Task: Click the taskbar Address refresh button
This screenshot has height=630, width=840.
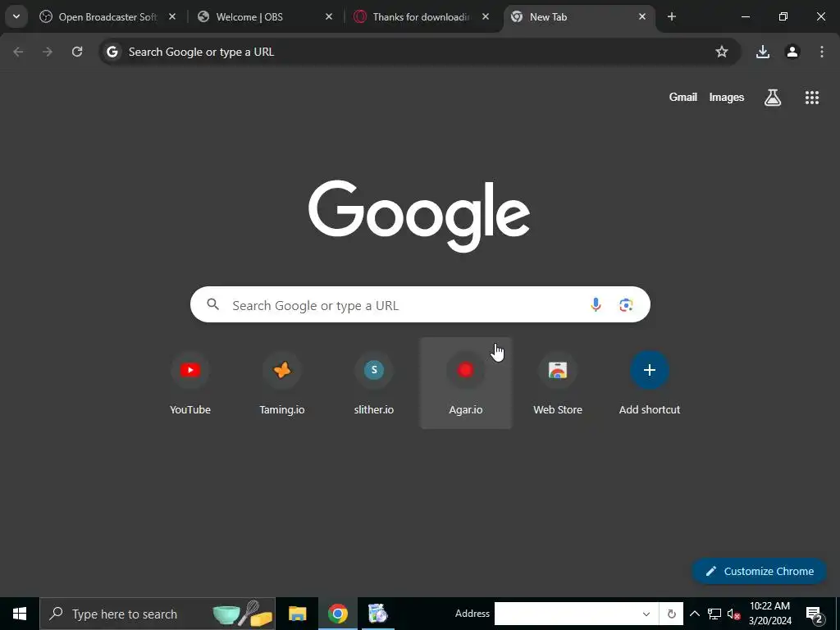Action: point(671,614)
